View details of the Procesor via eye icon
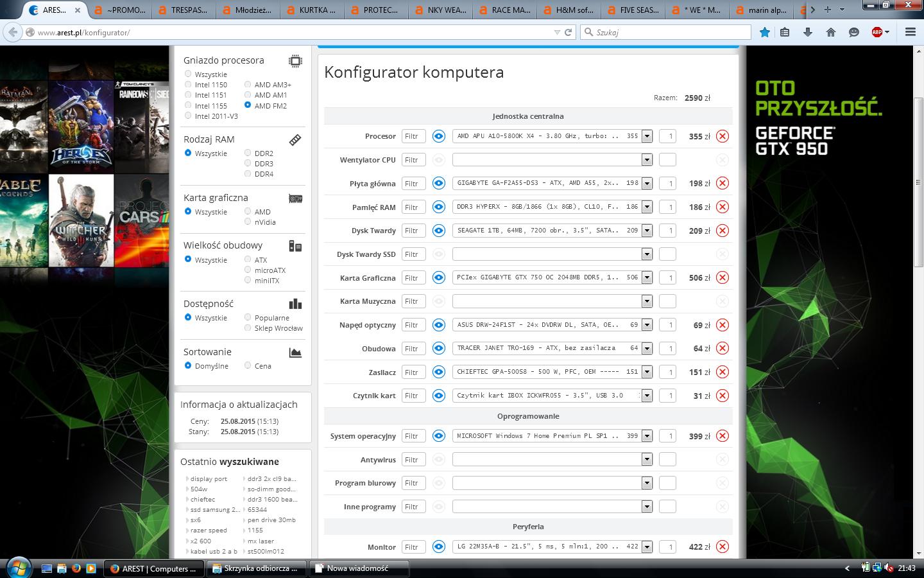924x578 pixels. click(439, 136)
